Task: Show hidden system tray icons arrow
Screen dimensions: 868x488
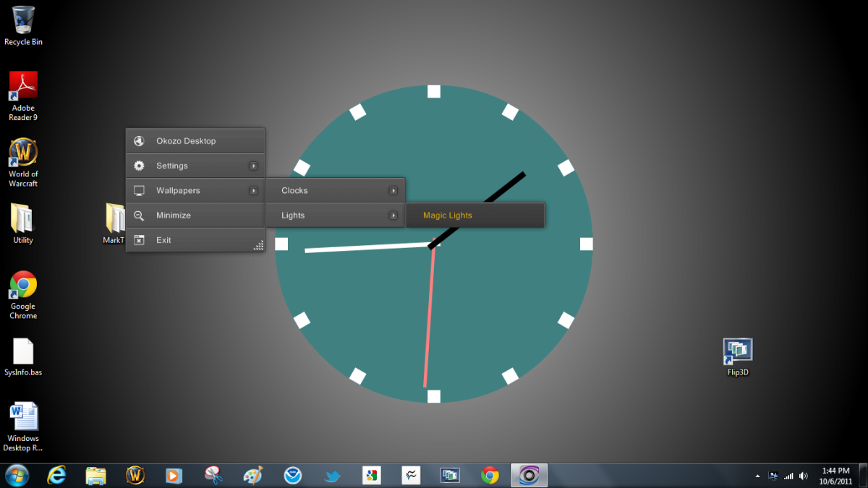Action: [758, 476]
